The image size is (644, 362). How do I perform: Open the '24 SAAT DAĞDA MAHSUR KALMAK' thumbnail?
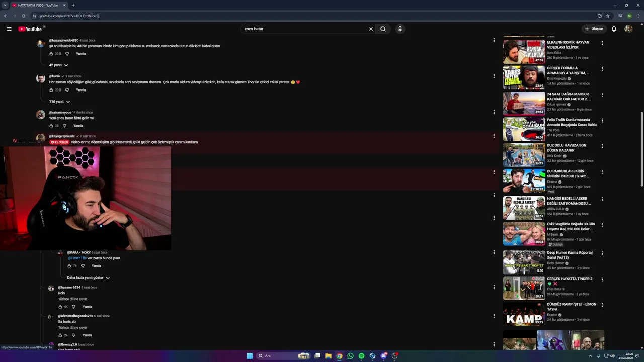(x=524, y=103)
